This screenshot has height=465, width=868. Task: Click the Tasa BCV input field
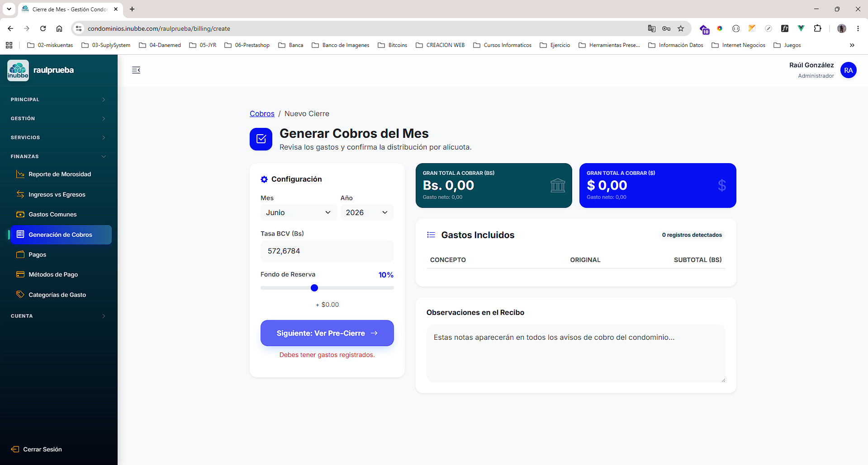pos(327,251)
